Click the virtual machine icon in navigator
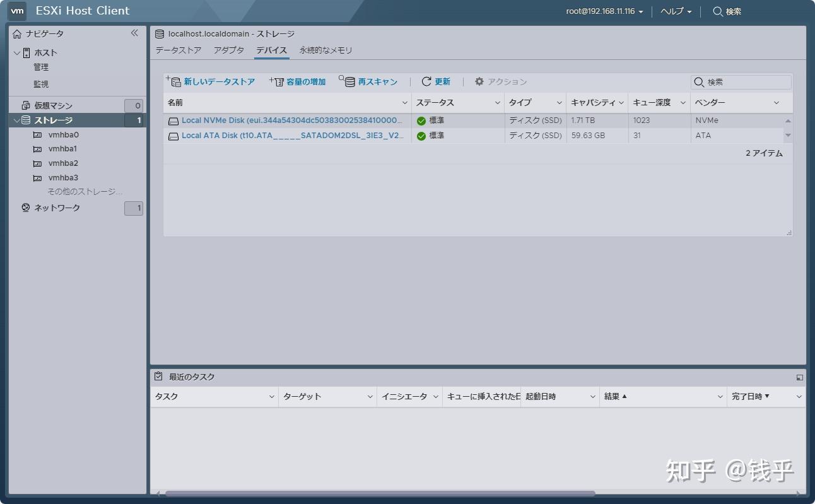 coord(26,105)
